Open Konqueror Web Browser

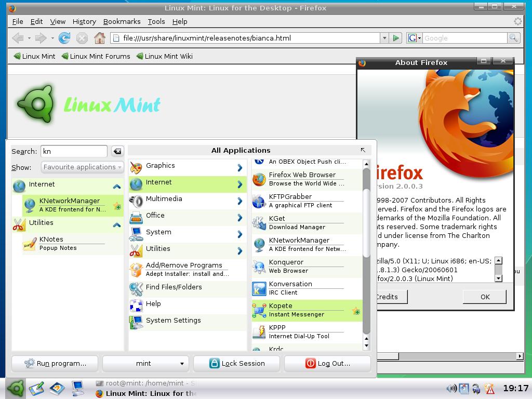pos(307,267)
